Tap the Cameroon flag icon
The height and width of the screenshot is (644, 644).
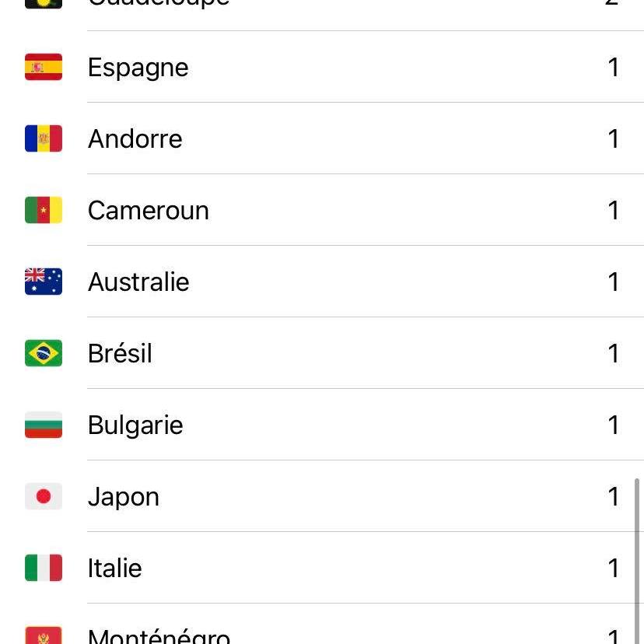click(x=44, y=211)
